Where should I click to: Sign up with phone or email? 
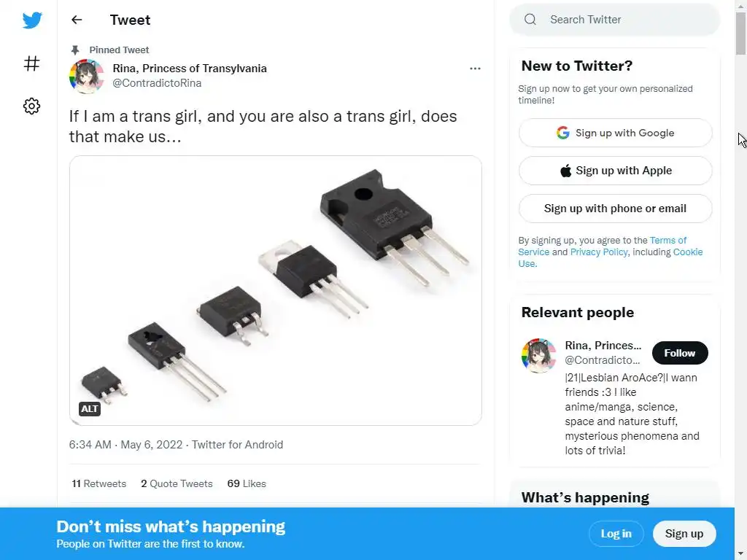[615, 209]
